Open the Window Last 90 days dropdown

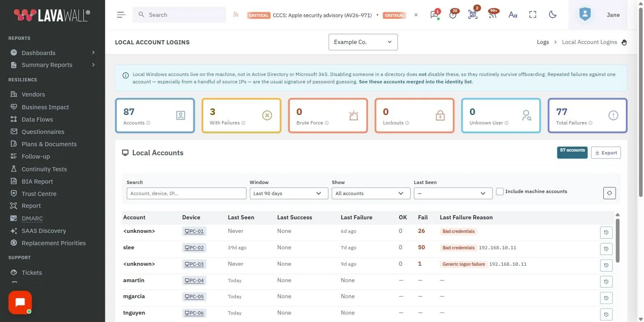click(x=289, y=193)
